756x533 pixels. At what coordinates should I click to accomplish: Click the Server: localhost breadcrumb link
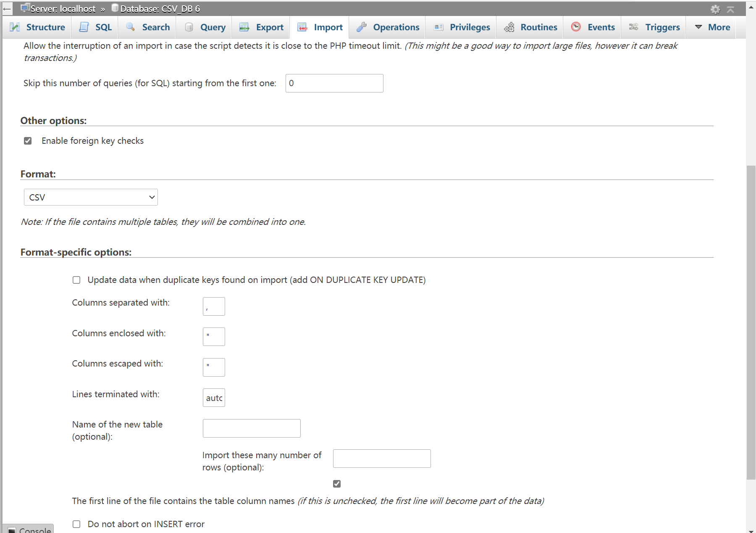pos(63,8)
